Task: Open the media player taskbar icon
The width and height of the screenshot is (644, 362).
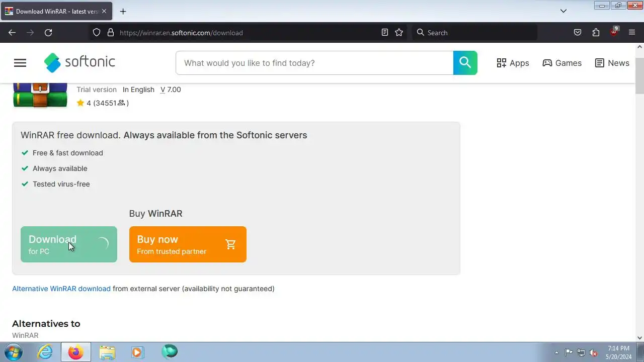Action: (x=137, y=352)
